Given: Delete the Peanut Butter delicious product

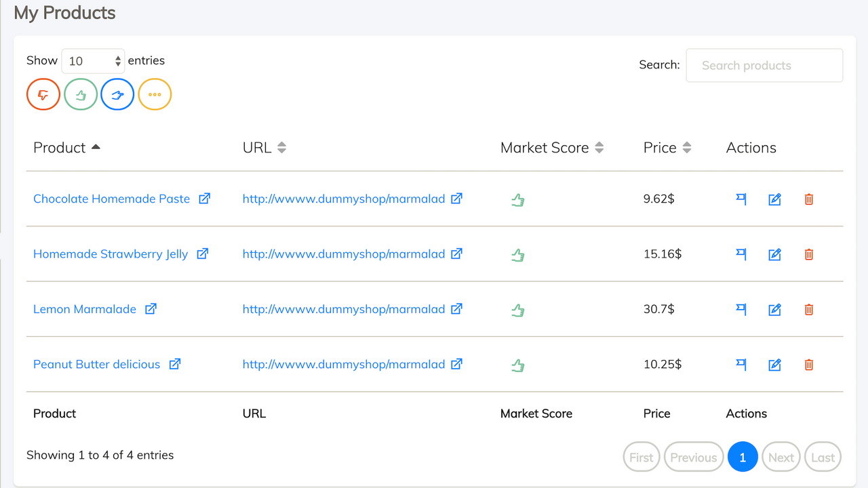Looking at the screenshot, I should click(x=808, y=365).
